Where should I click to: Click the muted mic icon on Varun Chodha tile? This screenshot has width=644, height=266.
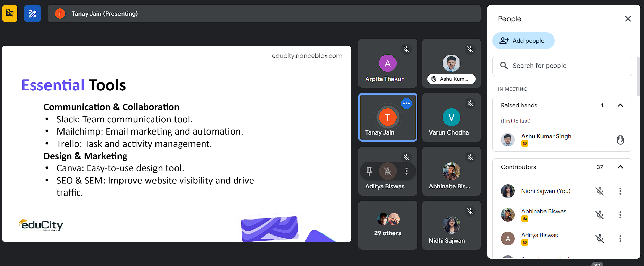click(470, 103)
